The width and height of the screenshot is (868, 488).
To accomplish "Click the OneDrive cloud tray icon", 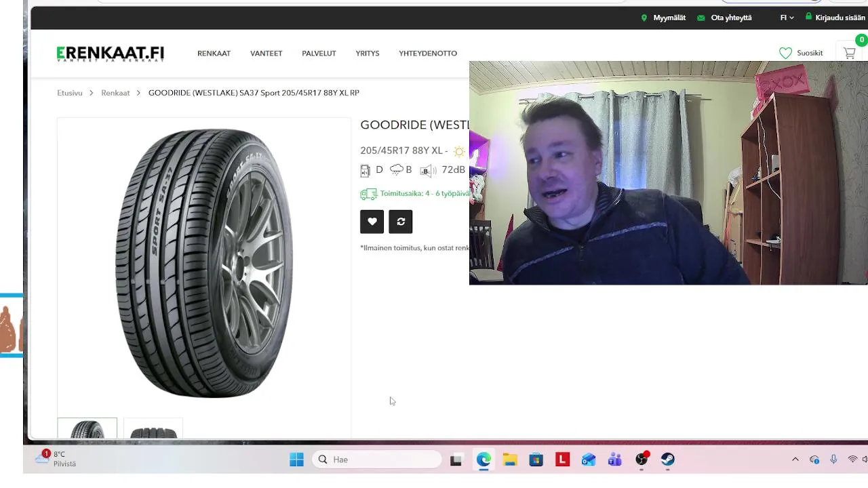I will (x=814, y=460).
